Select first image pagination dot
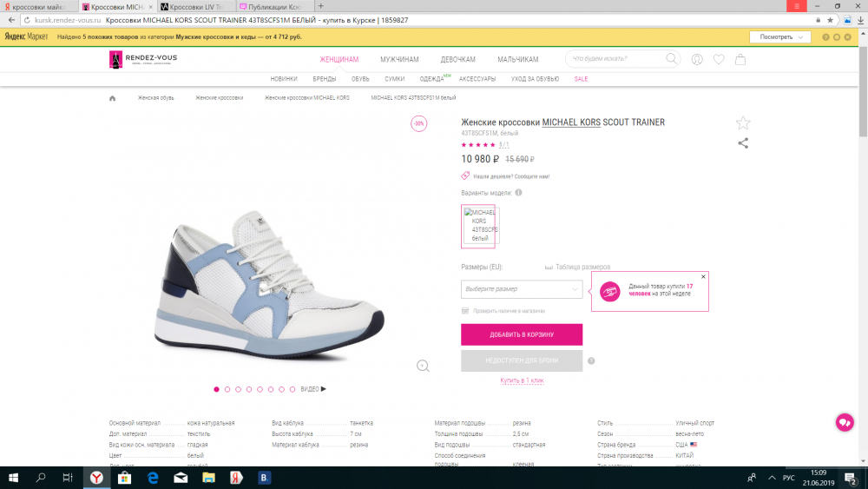 pyautogui.click(x=216, y=389)
